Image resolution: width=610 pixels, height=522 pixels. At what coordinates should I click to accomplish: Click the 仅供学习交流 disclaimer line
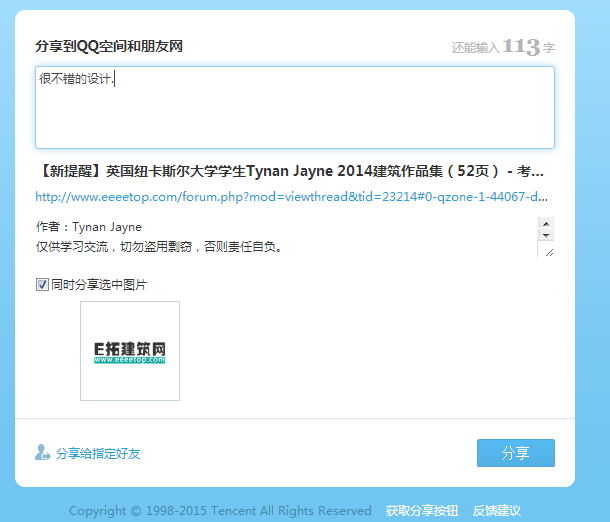pos(159,247)
